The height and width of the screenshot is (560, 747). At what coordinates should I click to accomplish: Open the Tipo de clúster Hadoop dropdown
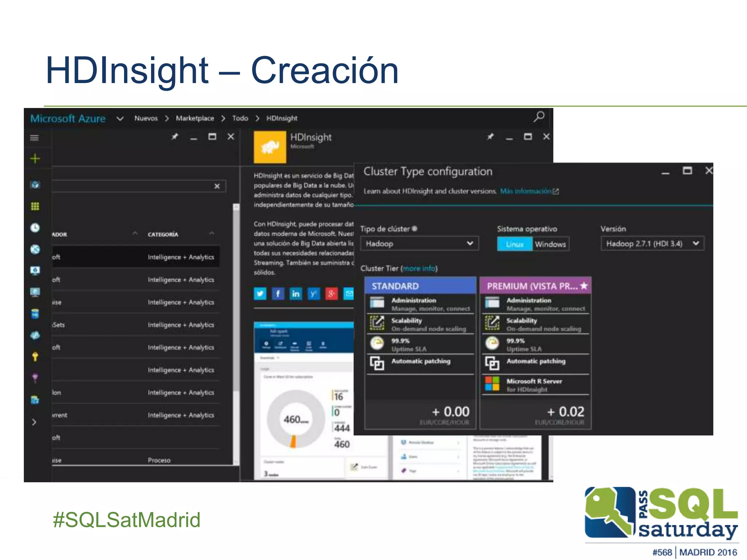[x=419, y=243]
